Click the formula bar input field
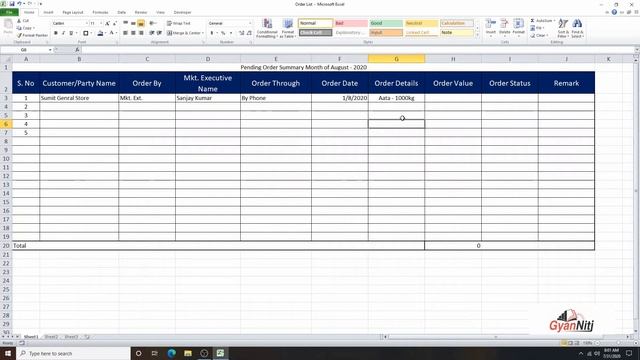The height and width of the screenshot is (360, 640). coord(358,50)
